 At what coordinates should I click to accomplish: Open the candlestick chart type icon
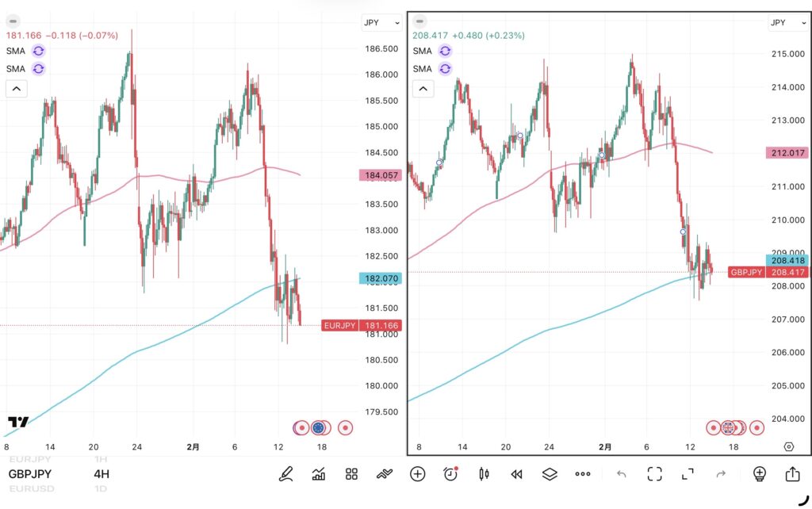[483, 474]
